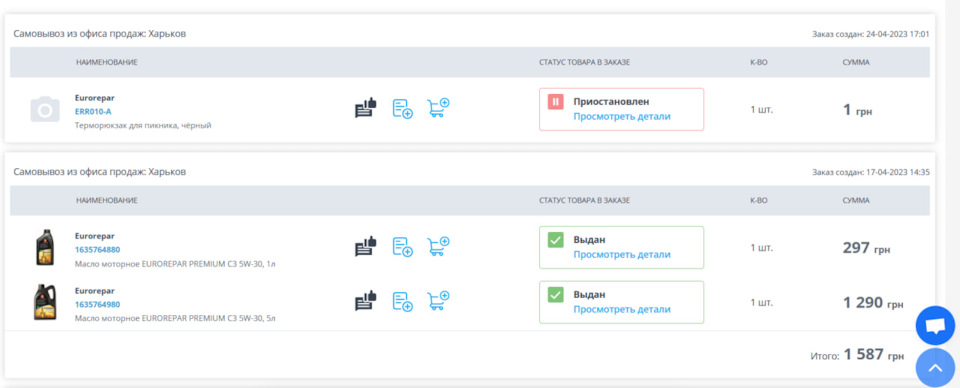
Task: Add 1635764980 to cart again
Action: point(438,300)
